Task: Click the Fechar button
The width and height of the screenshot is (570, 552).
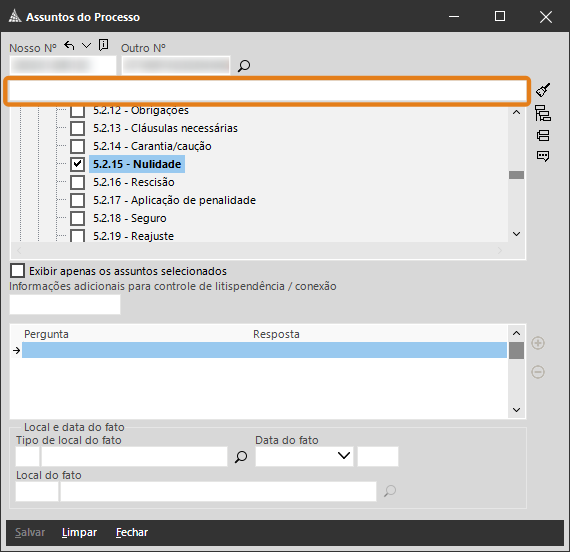Action: (132, 532)
